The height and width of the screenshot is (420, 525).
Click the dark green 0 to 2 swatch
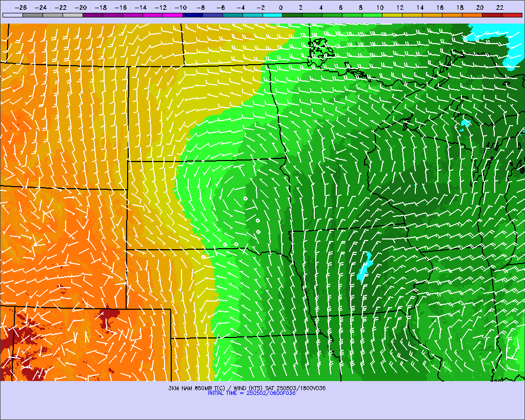click(x=293, y=15)
